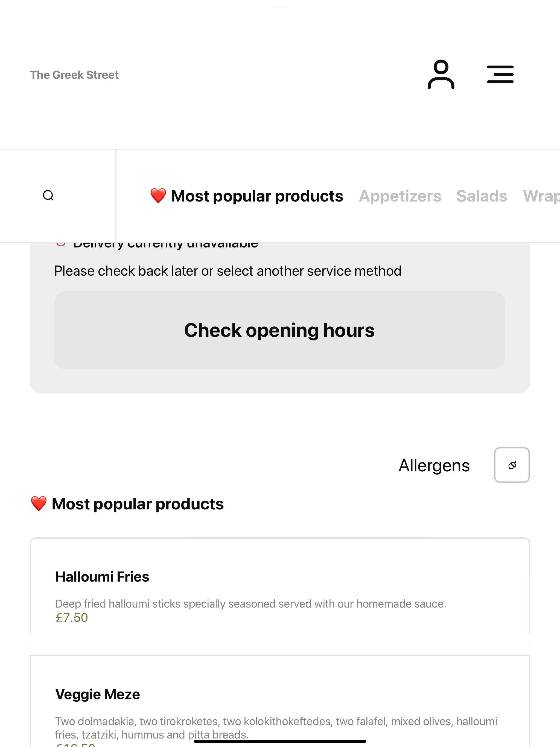Image resolution: width=560 pixels, height=747 pixels.
Task: Open the partially visible Wraps tab
Action: point(541,196)
